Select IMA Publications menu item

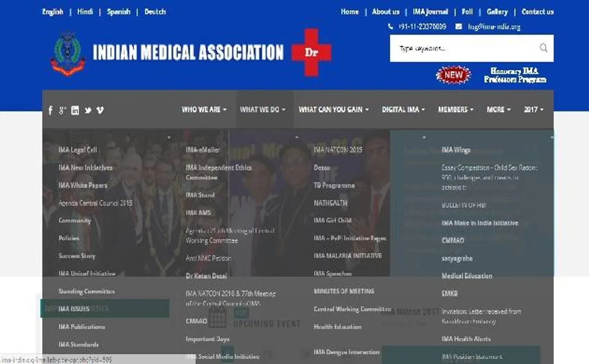pyautogui.click(x=82, y=326)
